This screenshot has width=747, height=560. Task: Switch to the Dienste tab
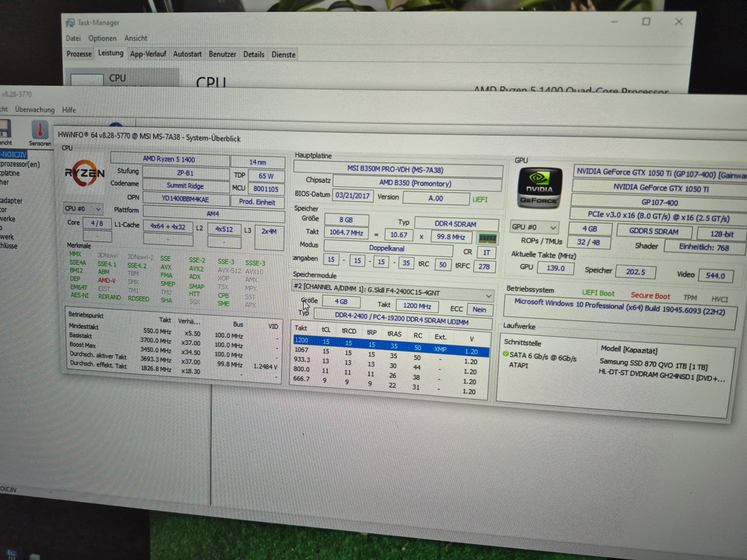(x=283, y=55)
